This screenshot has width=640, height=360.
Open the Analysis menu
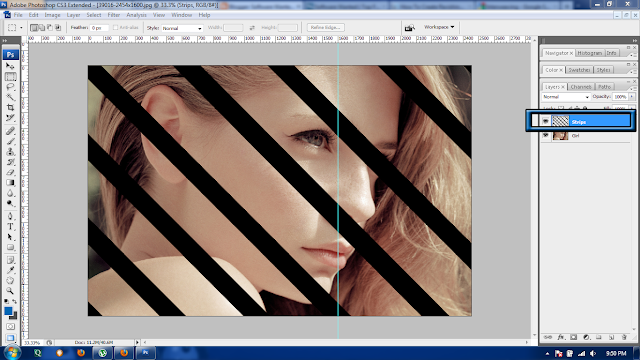pos(136,15)
